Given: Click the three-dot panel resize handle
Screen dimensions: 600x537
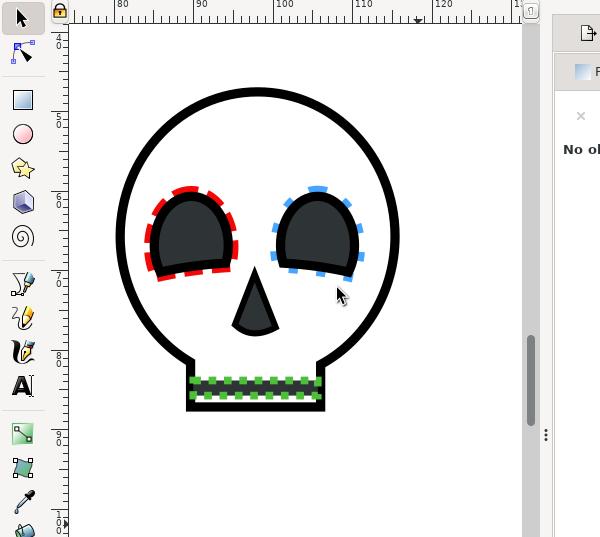Looking at the screenshot, I should tap(546, 435).
